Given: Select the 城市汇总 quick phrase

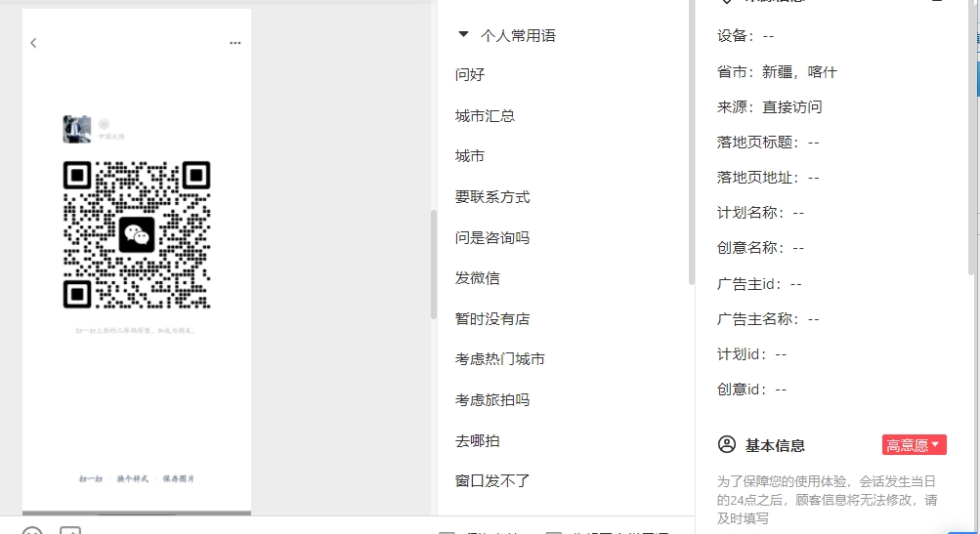Looking at the screenshot, I should (x=485, y=115).
